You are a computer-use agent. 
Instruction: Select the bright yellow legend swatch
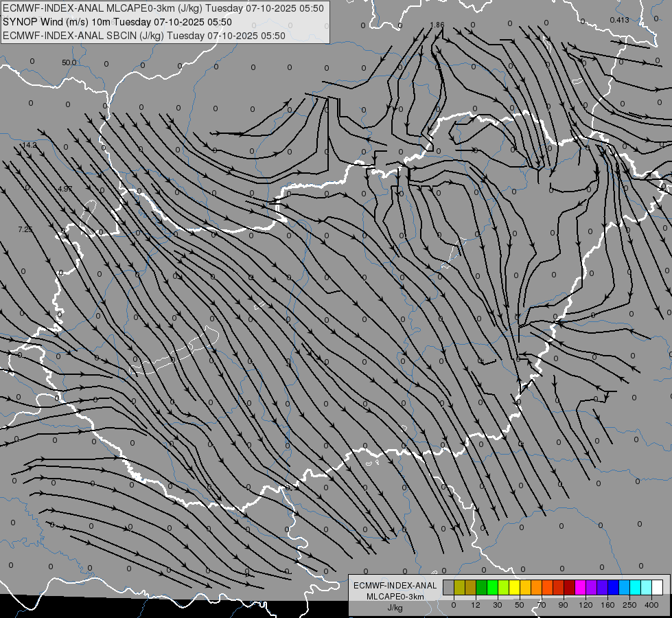[x=515, y=587]
